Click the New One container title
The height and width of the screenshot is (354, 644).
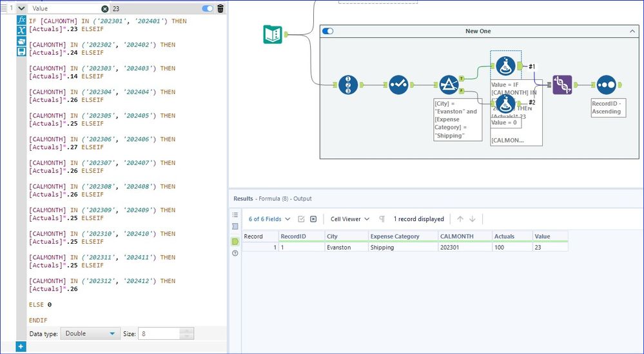coord(478,31)
